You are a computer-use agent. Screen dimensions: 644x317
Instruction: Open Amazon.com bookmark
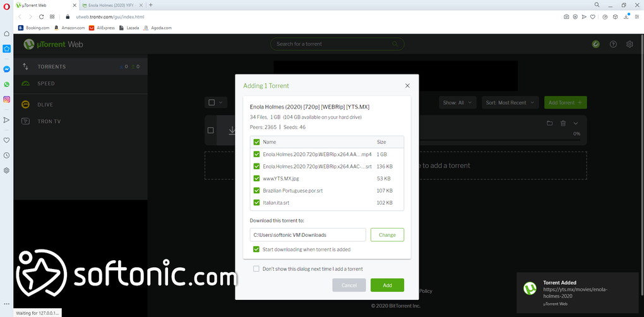(69, 28)
